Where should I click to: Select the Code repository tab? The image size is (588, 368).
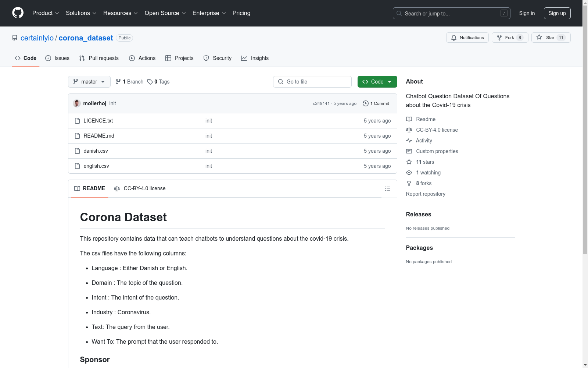[26, 58]
